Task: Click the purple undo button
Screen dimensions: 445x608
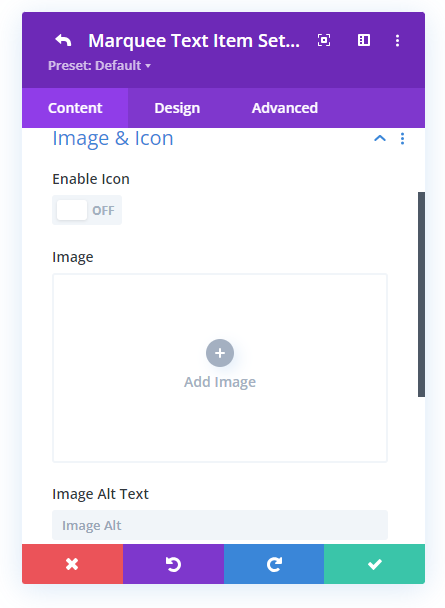Action: point(173,564)
